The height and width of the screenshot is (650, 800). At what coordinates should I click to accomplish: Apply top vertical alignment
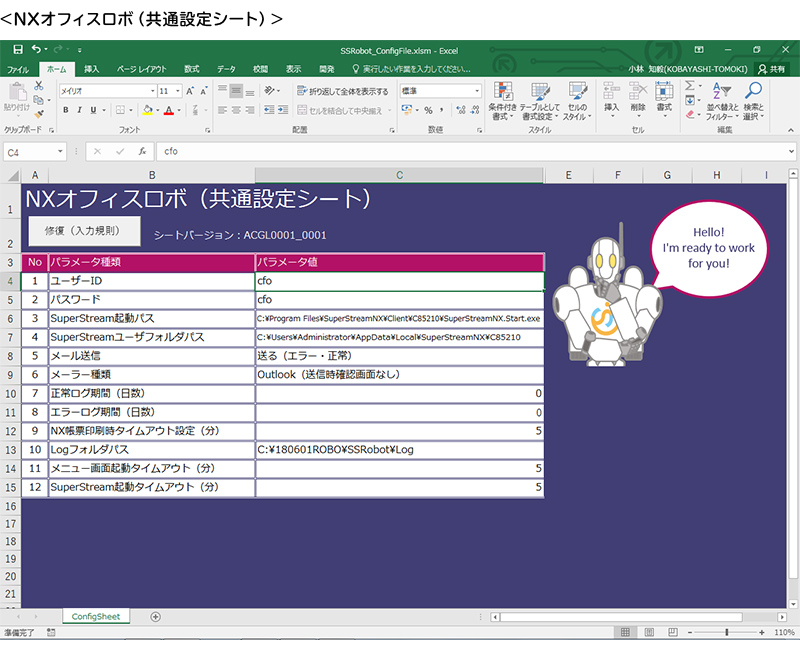coord(222,91)
